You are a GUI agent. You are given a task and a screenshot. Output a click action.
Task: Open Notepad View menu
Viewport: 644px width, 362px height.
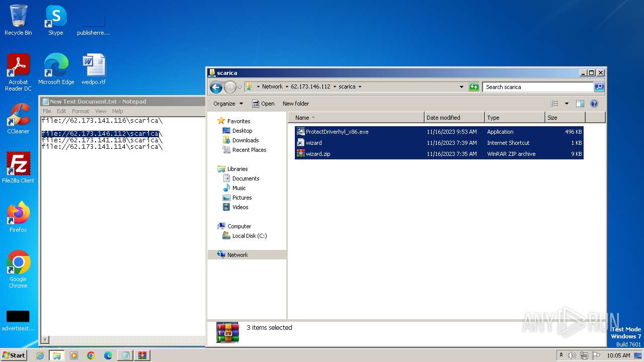[101, 111]
